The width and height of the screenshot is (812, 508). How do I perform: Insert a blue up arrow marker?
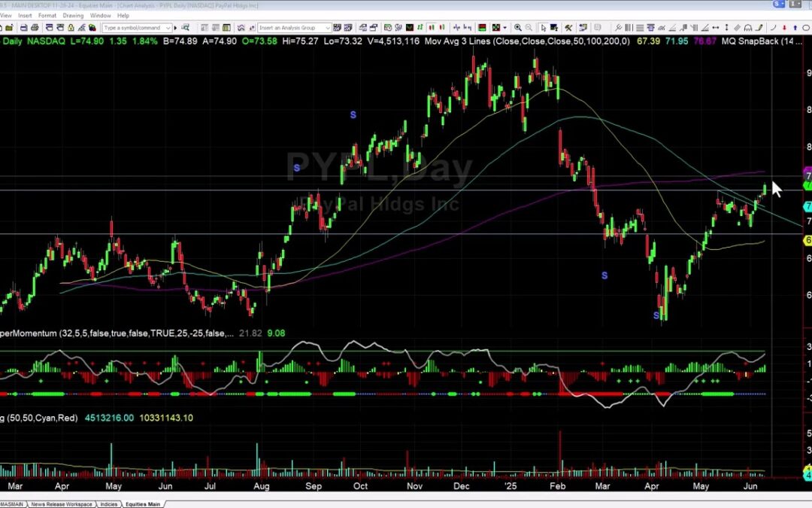[795, 28]
